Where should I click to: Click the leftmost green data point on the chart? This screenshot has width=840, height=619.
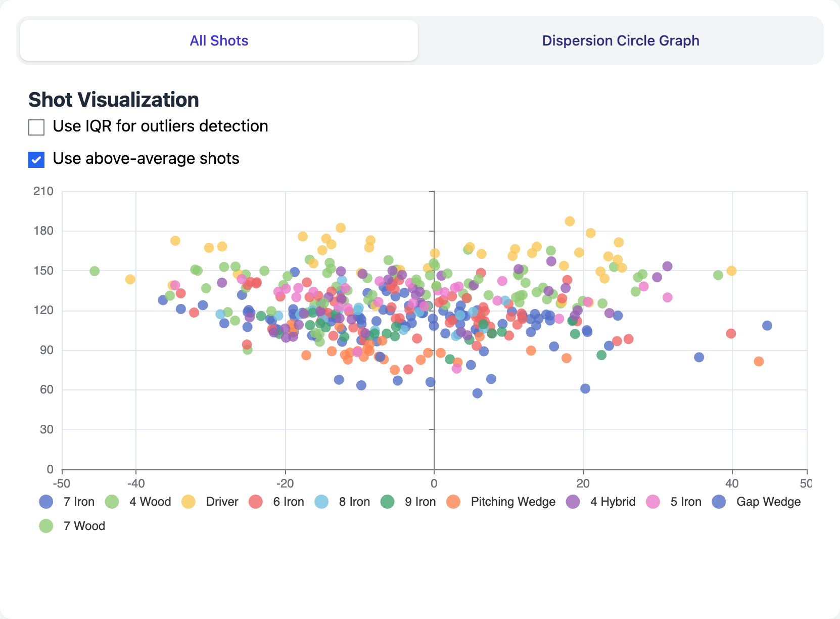tap(94, 271)
